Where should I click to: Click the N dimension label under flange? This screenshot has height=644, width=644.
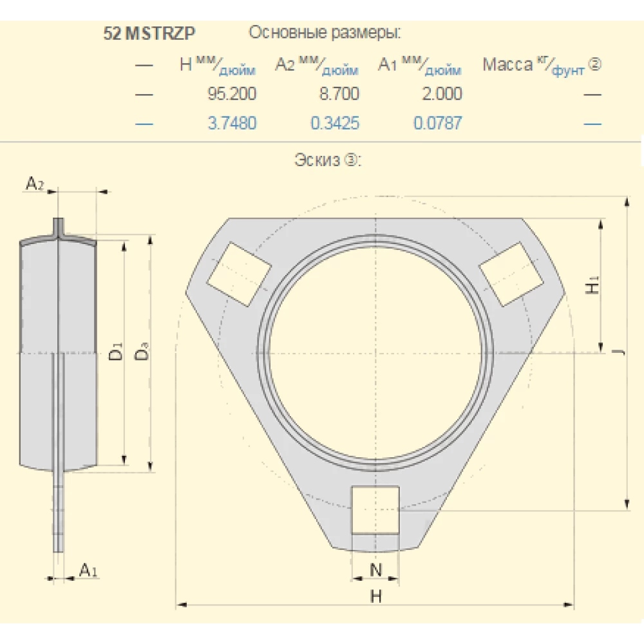pyautogui.click(x=375, y=570)
